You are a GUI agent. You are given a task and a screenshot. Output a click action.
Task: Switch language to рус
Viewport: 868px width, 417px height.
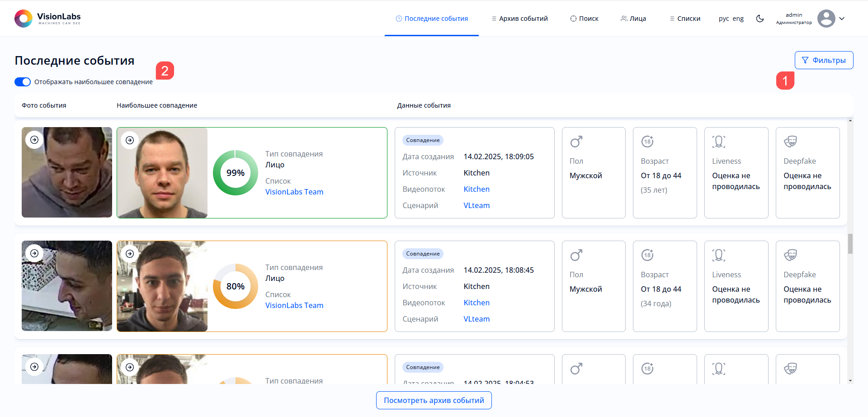(724, 19)
